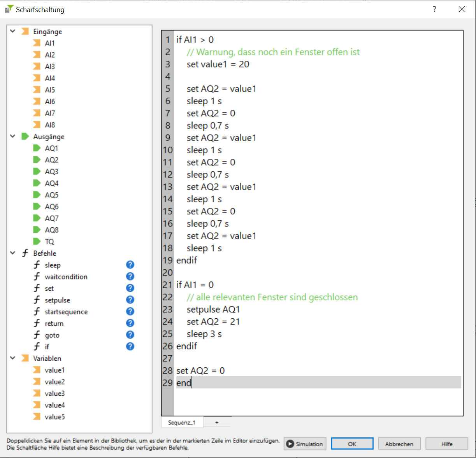This screenshot has width=476, height=458.
Task: Open help icon next to sleep command
Action: [130, 265]
